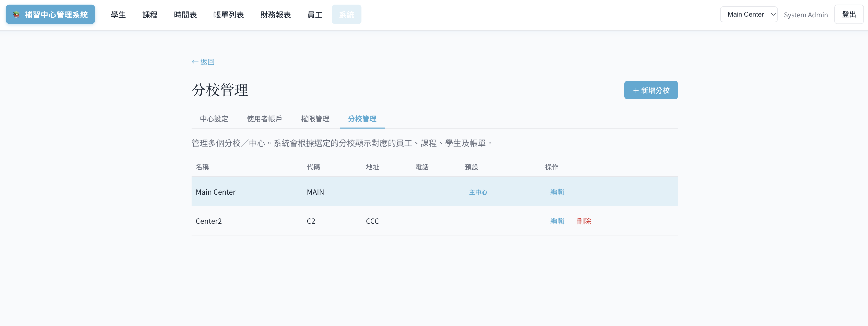This screenshot has height=326, width=868.
Task: Click the 登出 logout button
Action: [849, 15]
